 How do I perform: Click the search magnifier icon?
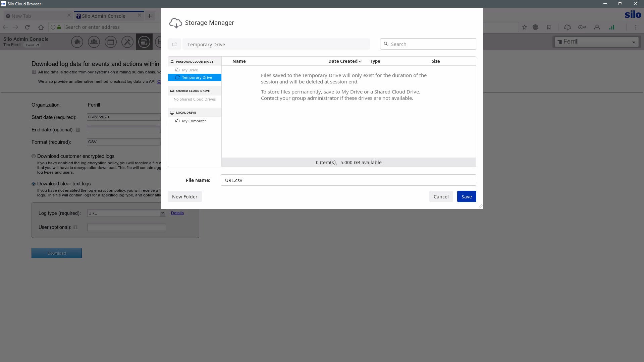[x=386, y=44]
